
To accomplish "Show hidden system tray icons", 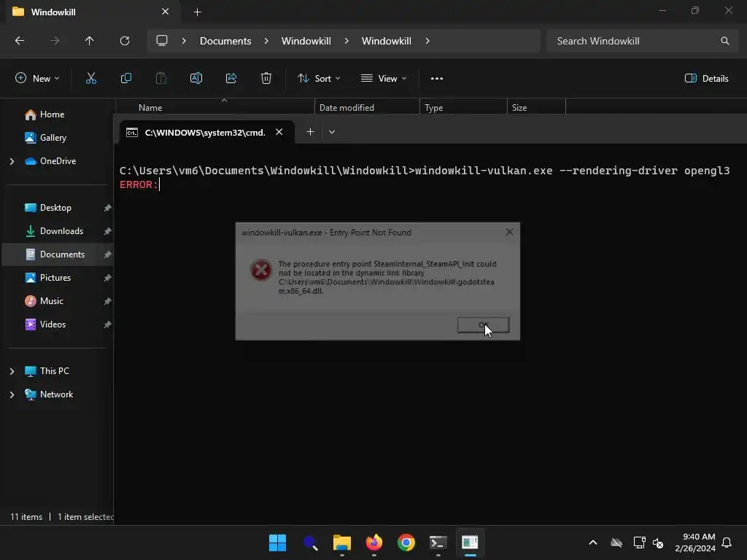I will pyautogui.click(x=593, y=542).
